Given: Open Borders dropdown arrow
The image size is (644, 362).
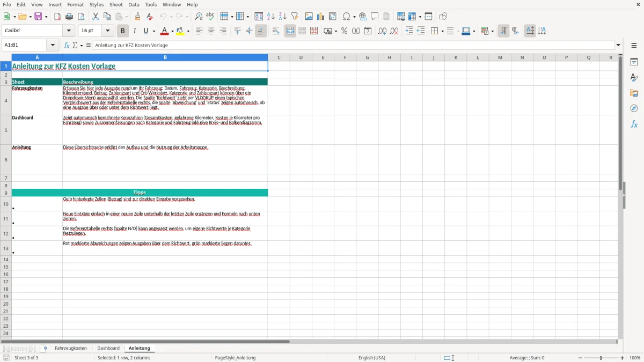Looking at the screenshot, I should tap(442, 31).
